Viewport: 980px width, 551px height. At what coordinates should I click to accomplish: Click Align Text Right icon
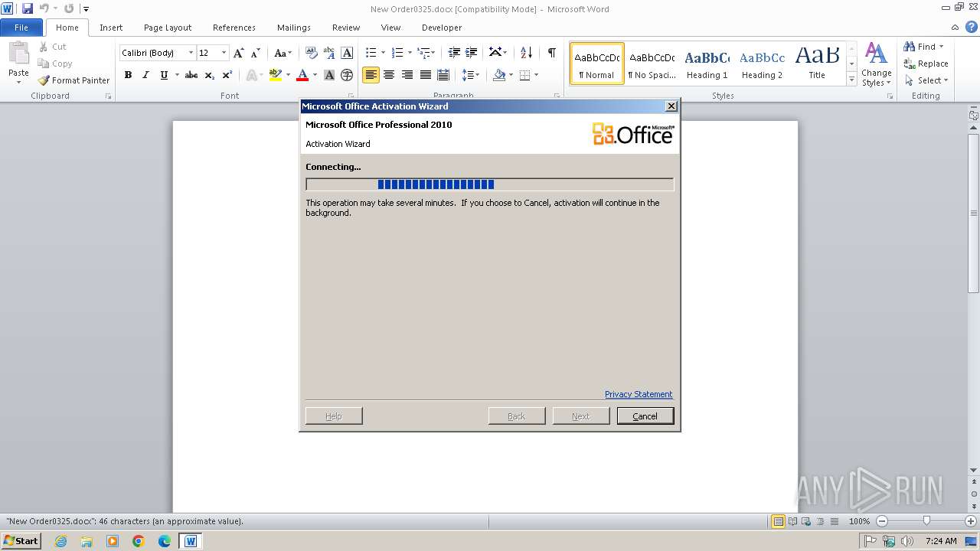tap(407, 75)
